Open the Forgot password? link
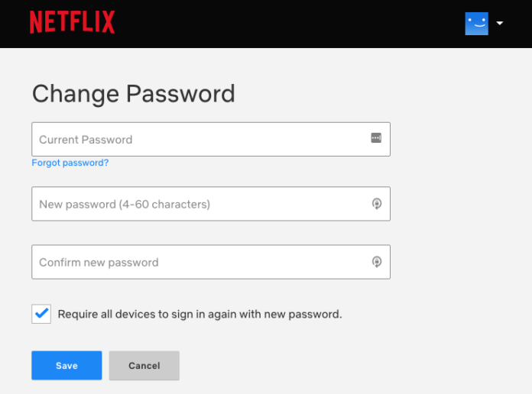 (x=70, y=163)
